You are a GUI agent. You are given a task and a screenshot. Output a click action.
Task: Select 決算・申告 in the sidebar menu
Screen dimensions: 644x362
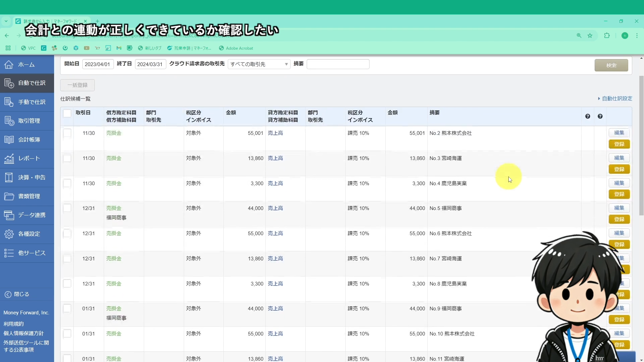pos(32,177)
